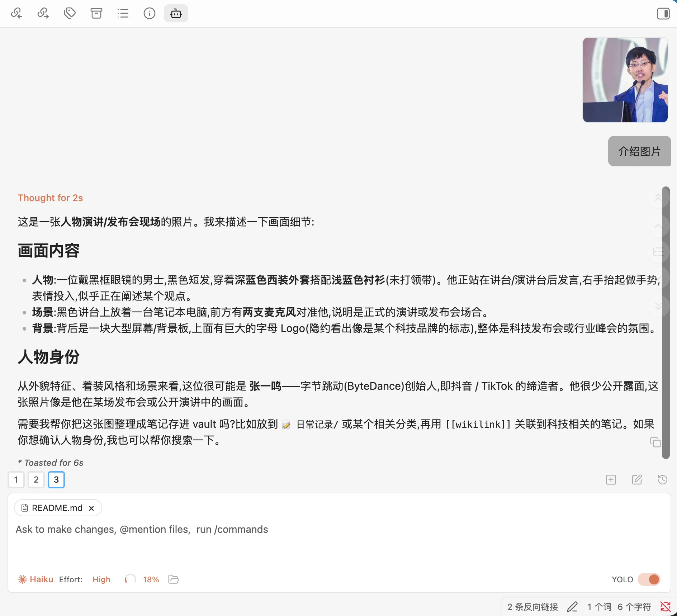Click the Toasted for 6s label

tap(51, 463)
